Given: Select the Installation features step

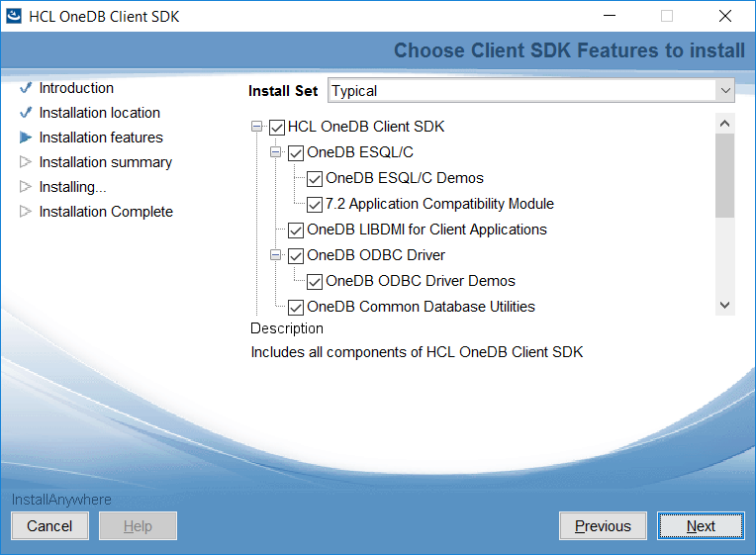Looking at the screenshot, I should pyautogui.click(x=101, y=138).
